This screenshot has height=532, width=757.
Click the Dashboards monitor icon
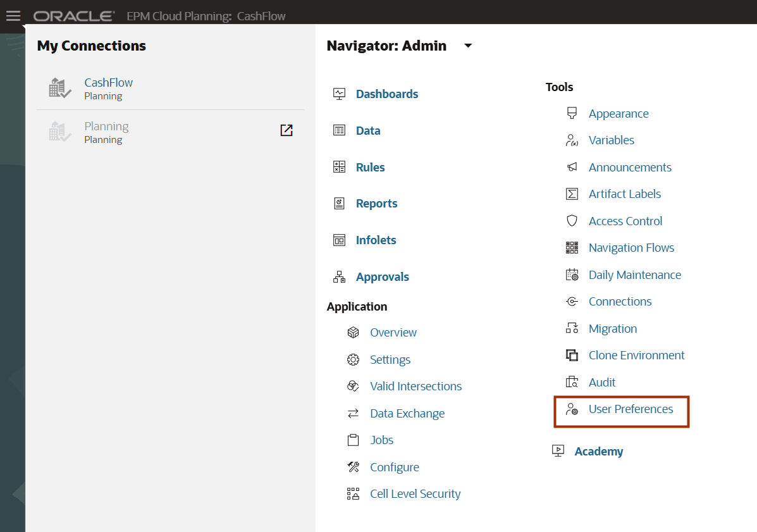[x=340, y=94]
